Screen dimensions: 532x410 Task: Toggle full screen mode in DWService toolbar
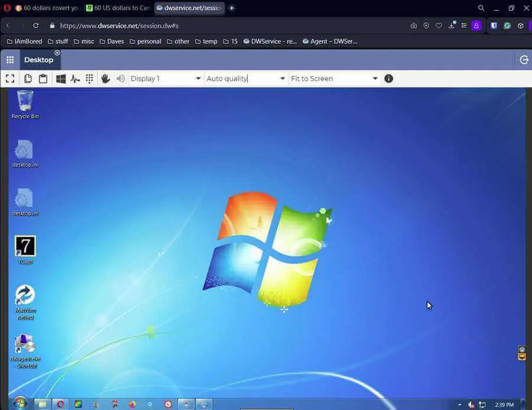[x=10, y=79]
